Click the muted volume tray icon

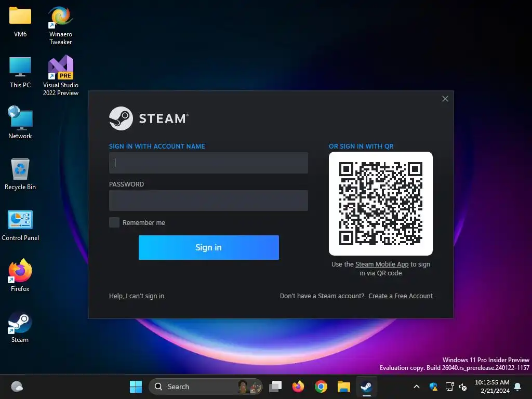tap(463, 387)
